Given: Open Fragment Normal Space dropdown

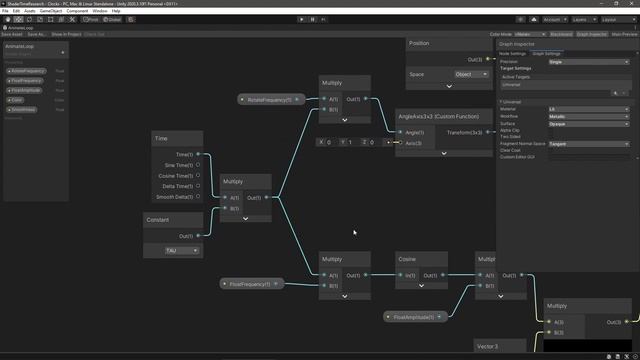Looking at the screenshot, I should [589, 144].
